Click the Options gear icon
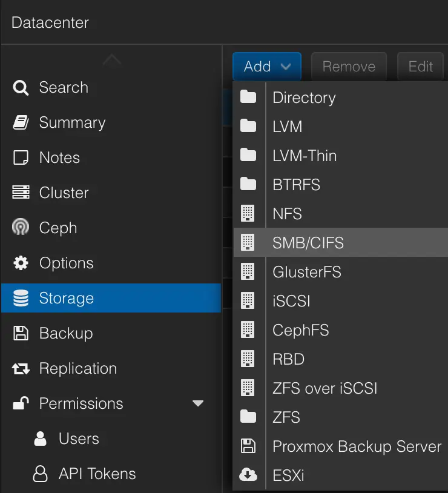 click(x=20, y=263)
